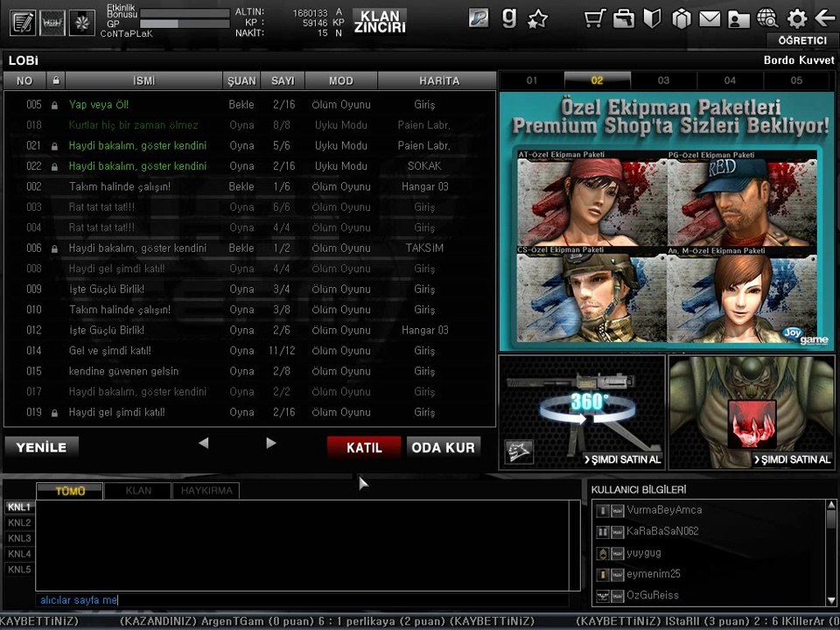The width and height of the screenshot is (840, 630).
Task: Select room 018 'Kurtlar hiç bir zaman ölmez'
Action: point(249,125)
